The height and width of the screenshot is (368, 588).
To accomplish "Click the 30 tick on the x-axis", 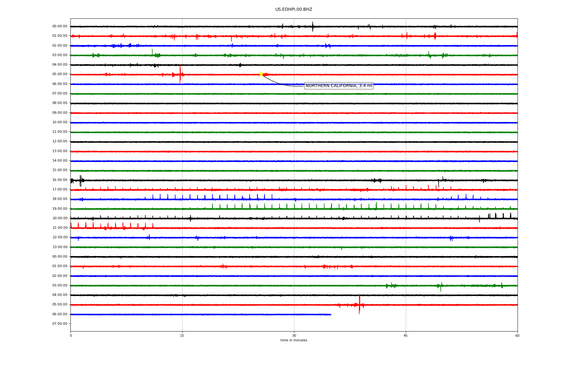I will pyautogui.click(x=294, y=335).
